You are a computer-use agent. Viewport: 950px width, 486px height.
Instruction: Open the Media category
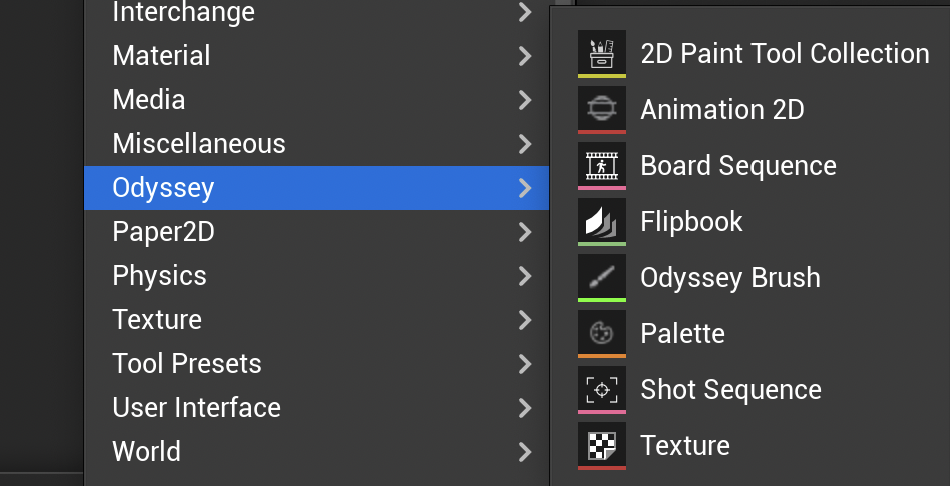click(x=316, y=99)
